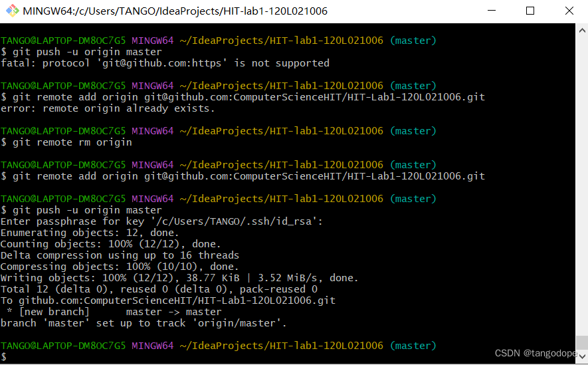Click the 'error: remote origin already exists.' line
This screenshot has width=588, height=365.
coord(108,108)
